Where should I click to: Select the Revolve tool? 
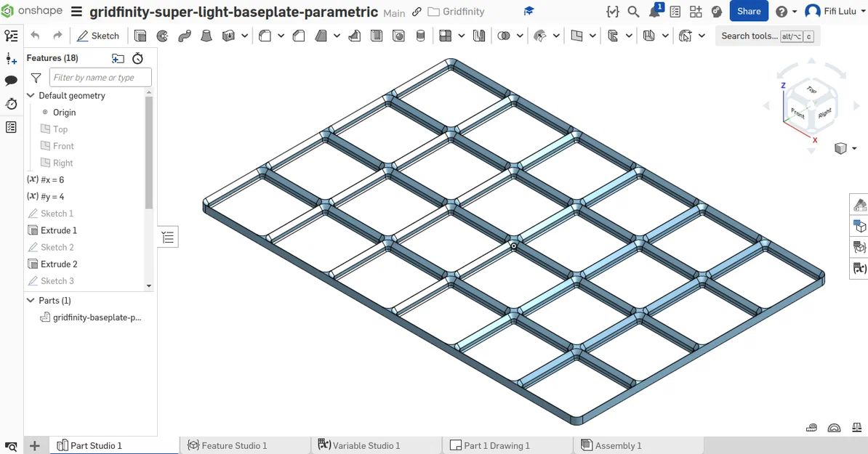(161, 35)
